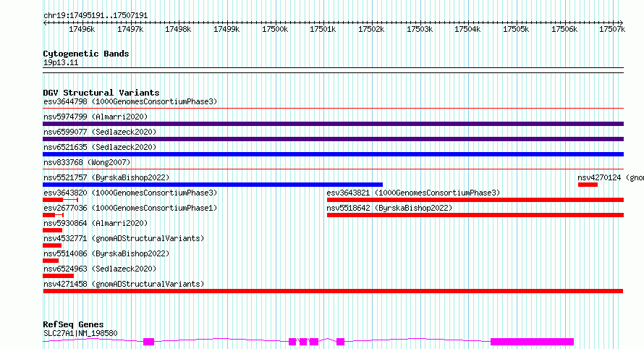Click the nsv5930864 Almarri2020 red bar
This screenshot has height=349, width=644.
point(52,230)
